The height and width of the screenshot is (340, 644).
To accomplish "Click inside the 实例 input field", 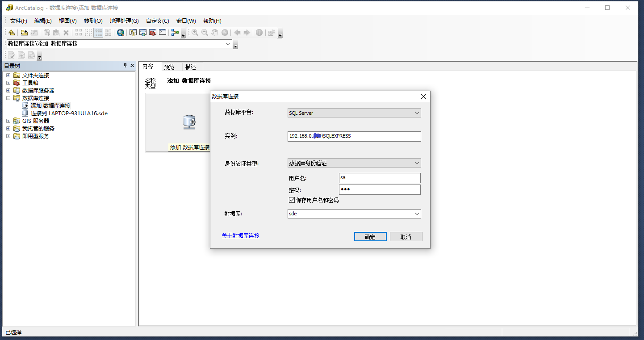I will click(354, 136).
